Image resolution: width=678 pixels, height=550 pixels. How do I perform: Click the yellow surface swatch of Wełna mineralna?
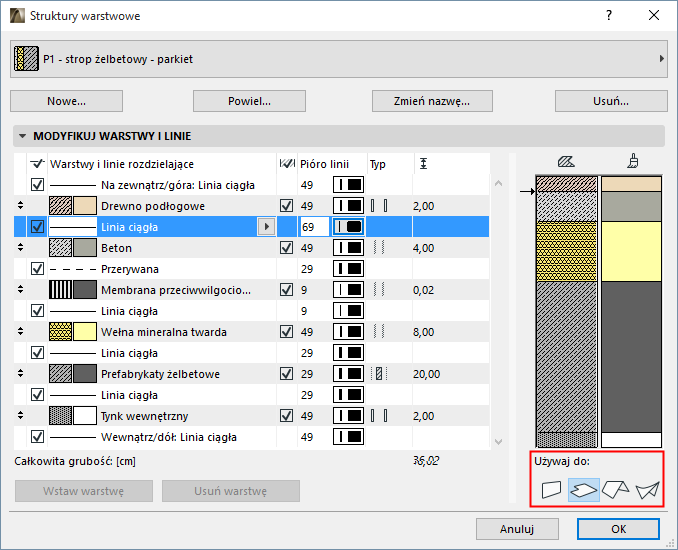tap(85, 332)
